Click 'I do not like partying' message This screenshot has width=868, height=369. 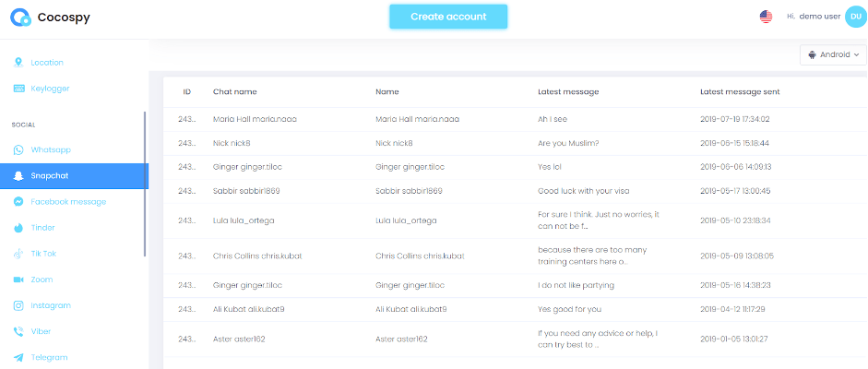click(x=576, y=285)
